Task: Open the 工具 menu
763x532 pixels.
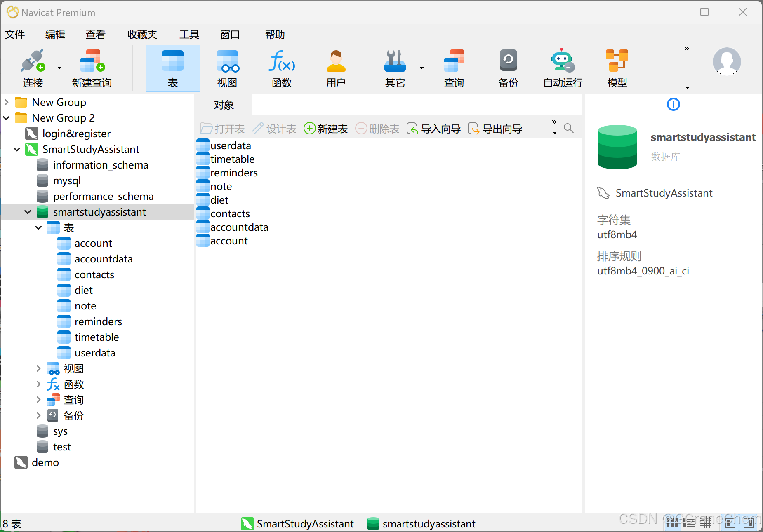Action: [x=189, y=35]
